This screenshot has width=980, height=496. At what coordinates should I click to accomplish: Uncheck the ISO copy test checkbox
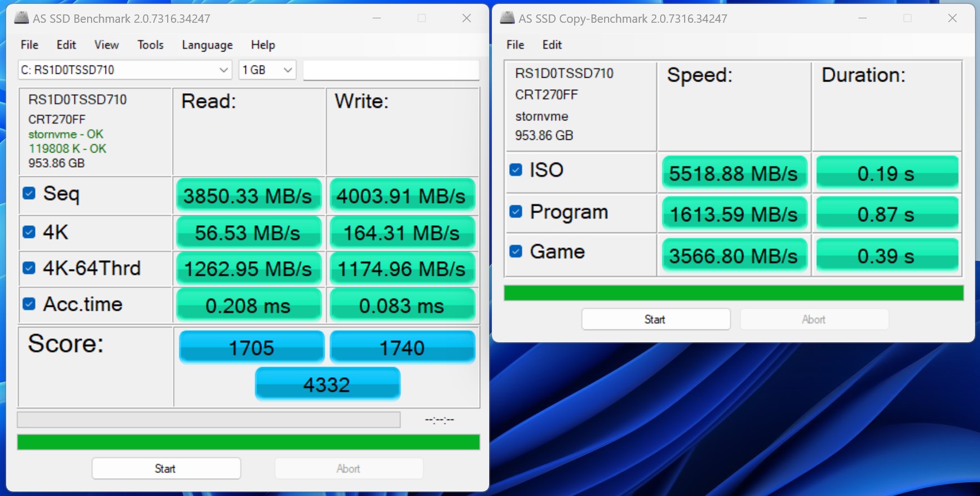pos(516,170)
